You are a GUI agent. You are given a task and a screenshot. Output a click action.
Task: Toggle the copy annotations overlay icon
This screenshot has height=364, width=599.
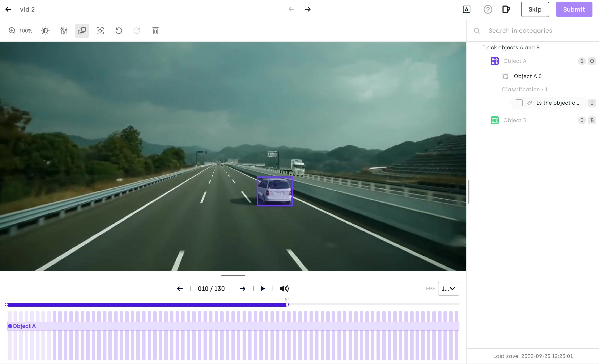coord(82,31)
